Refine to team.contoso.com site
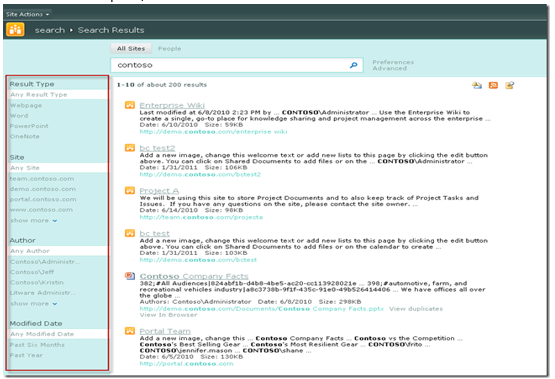 42,179
